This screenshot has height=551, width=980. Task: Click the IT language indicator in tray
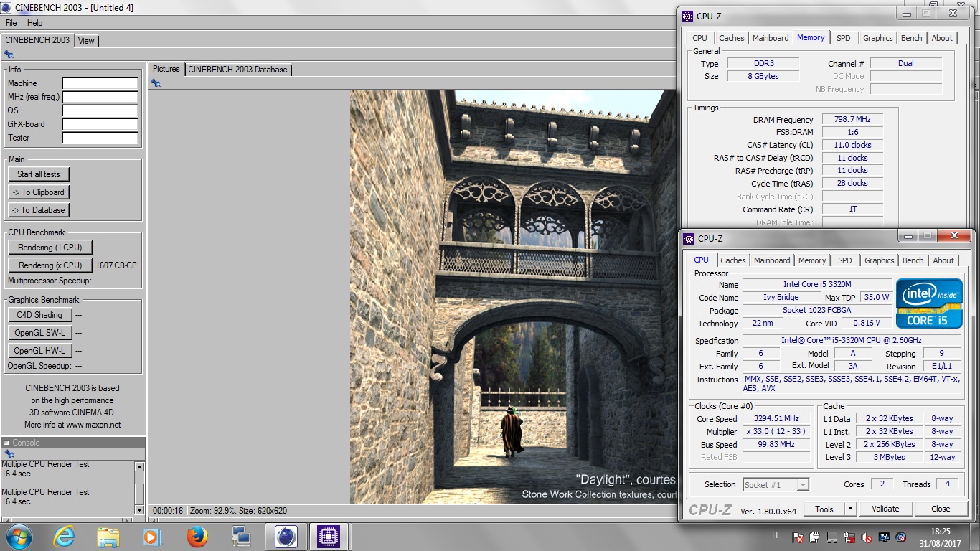[x=776, y=536]
